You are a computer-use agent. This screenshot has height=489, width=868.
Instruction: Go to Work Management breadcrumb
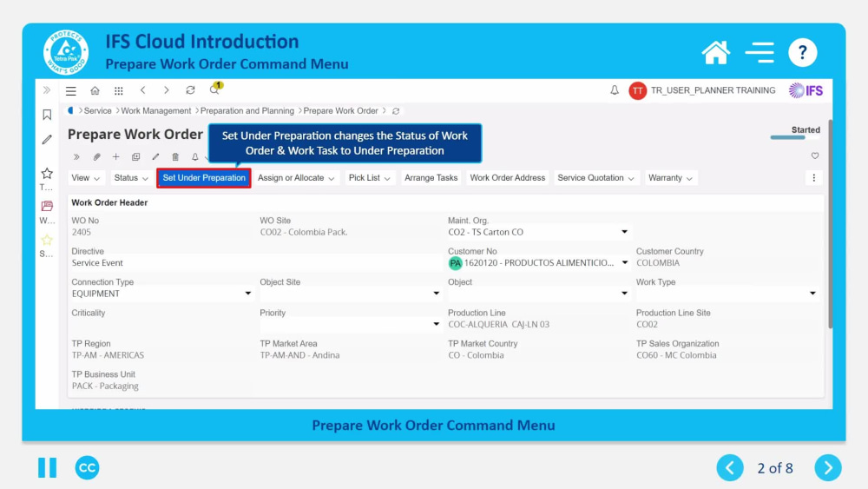point(155,111)
